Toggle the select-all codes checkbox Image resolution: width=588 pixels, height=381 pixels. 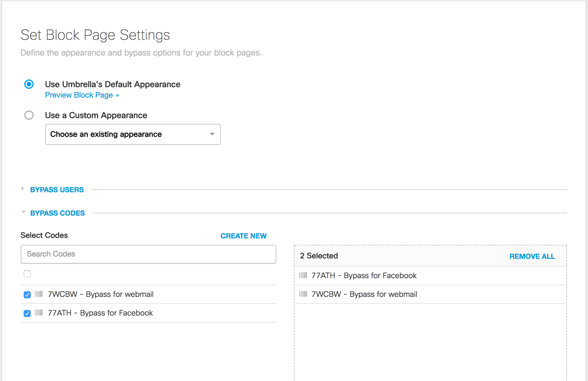(27, 274)
